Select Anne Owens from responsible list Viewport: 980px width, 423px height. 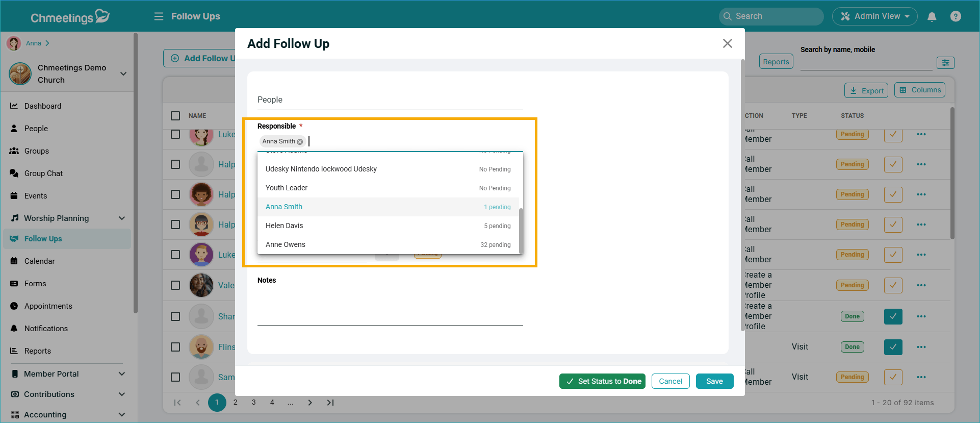[388, 244]
